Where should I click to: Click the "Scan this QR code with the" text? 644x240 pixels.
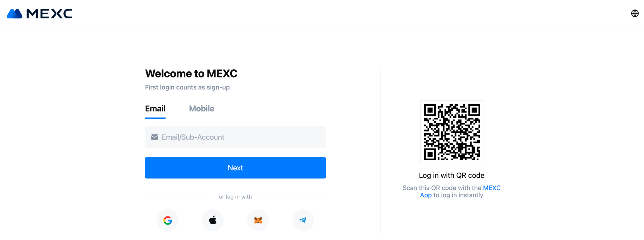tap(442, 188)
